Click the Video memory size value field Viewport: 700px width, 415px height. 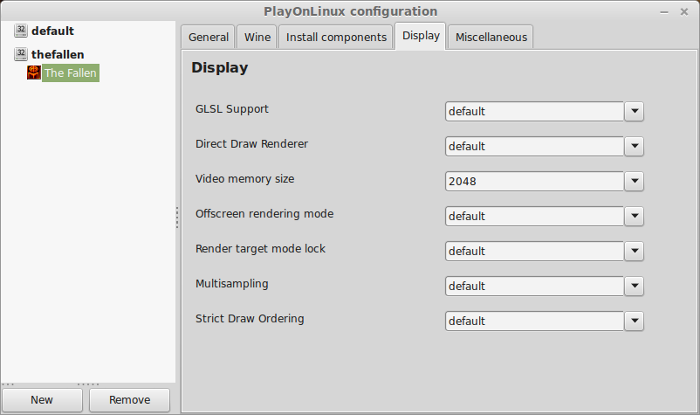coord(534,181)
